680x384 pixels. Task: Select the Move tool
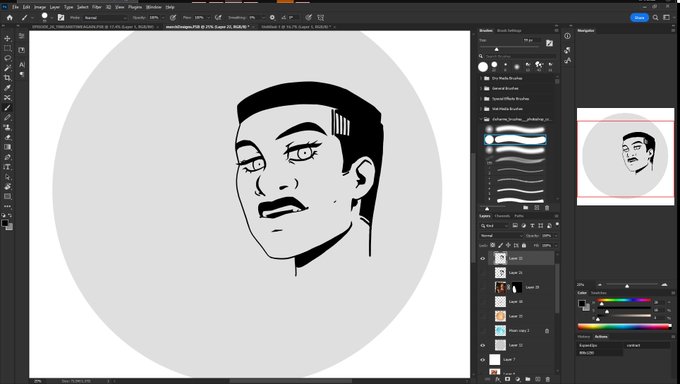click(x=7, y=38)
